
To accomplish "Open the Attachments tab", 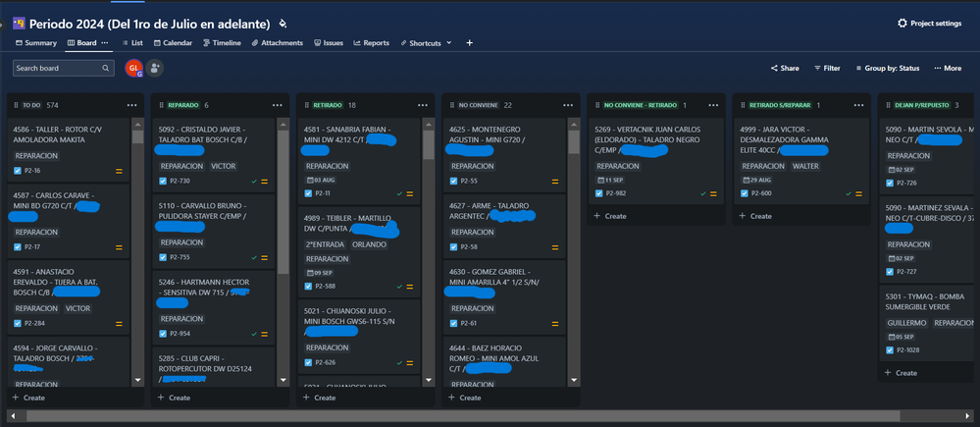I will click(278, 43).
